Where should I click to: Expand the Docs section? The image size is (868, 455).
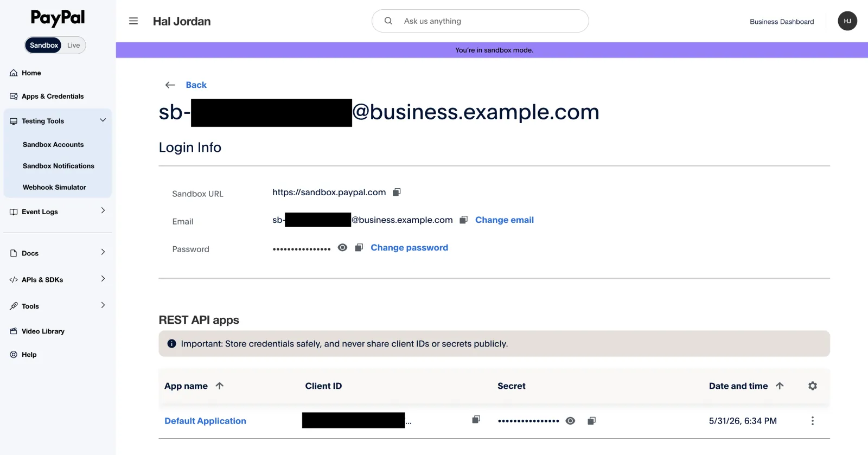pos(103,252)
